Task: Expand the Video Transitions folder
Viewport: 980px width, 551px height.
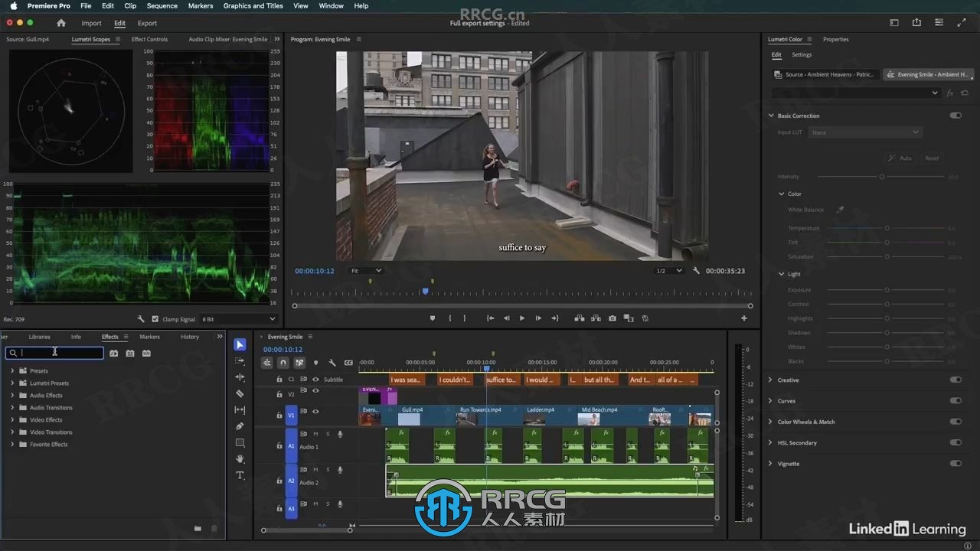Action: point(12,432)
